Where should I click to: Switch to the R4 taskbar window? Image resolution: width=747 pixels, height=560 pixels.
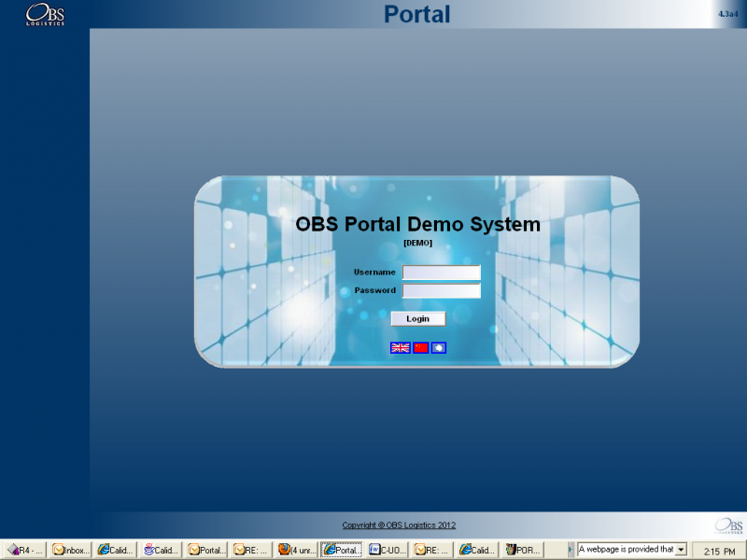tap(25, 550)
